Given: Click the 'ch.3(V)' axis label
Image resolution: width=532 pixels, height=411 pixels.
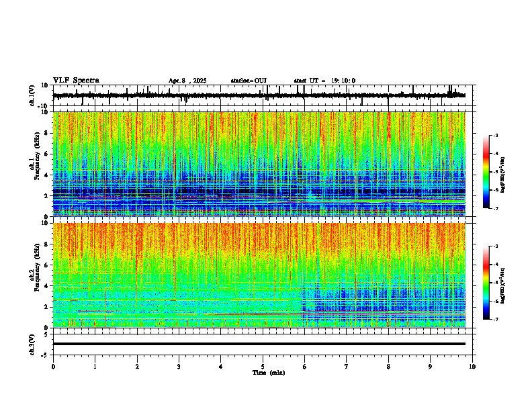Looking at the screenshot, I should [32, 345].
